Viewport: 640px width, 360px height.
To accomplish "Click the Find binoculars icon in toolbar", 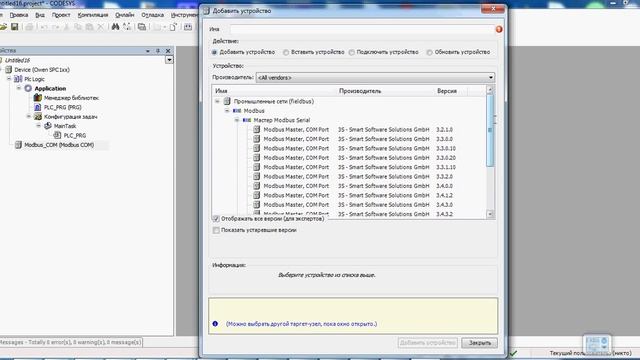I will pyautogui.click(x=116, y=27).
